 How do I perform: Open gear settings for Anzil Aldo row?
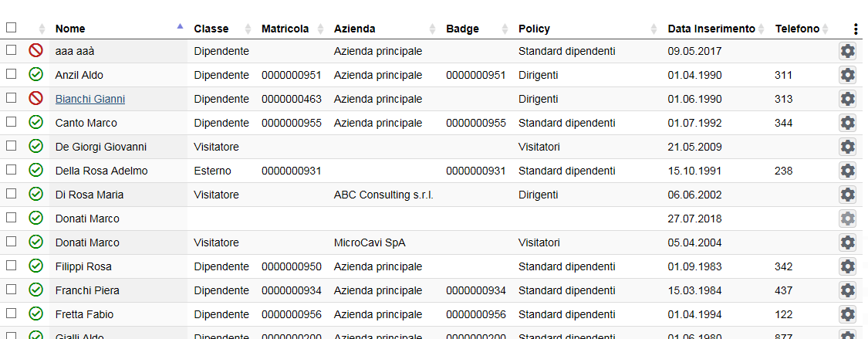[847, 75]
